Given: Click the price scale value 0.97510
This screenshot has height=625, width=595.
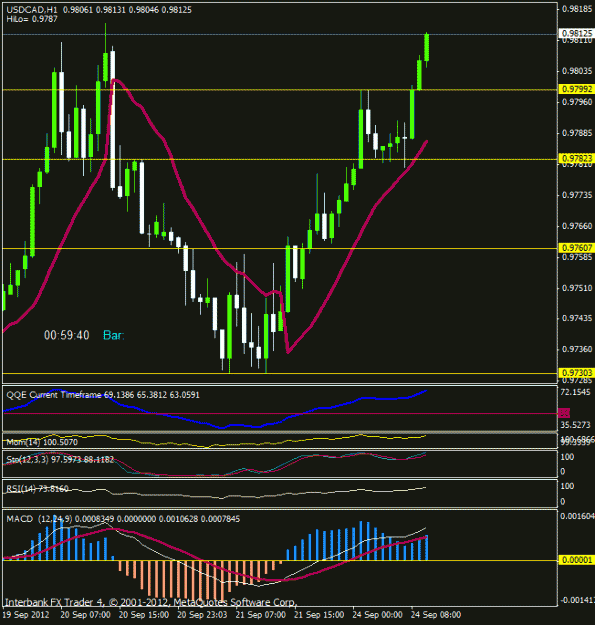Looking at the screenshot, I should click(x=577, y=288).
